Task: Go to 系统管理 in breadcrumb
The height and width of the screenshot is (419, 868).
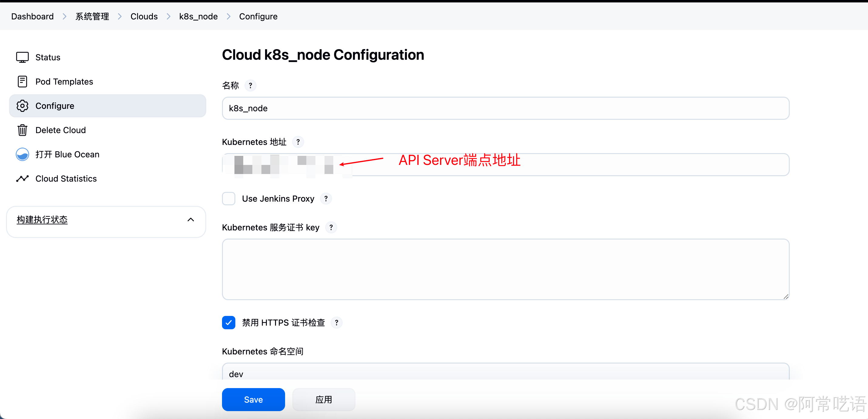Action: (92, 16)
